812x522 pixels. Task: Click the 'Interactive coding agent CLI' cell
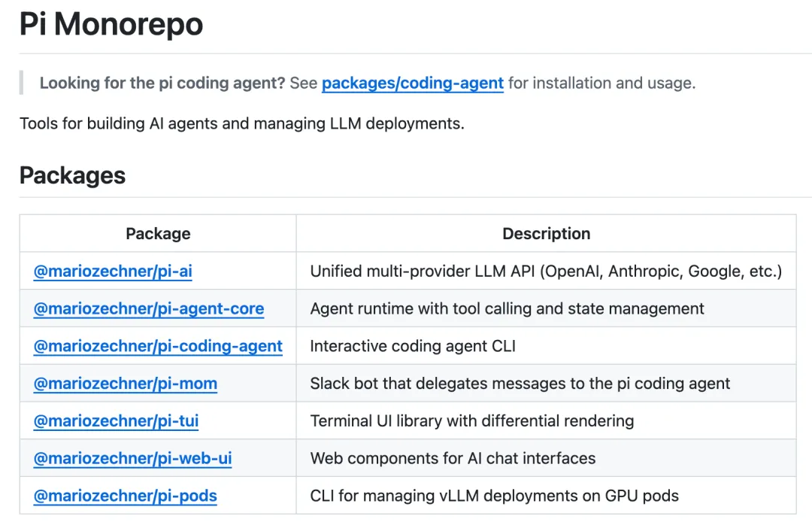(x=413, y=346)
